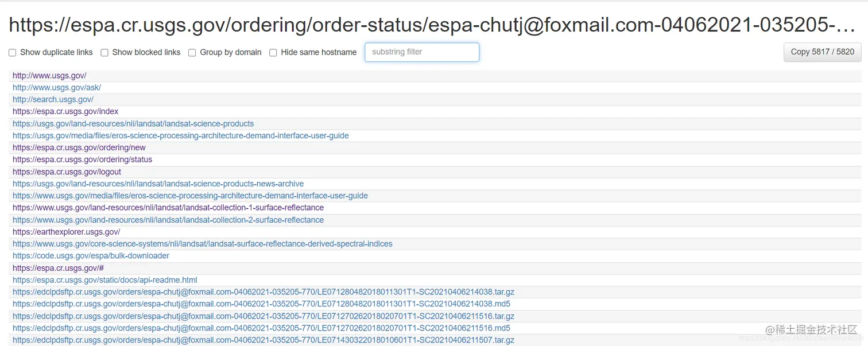The image size is (868, 346).
Task: Enable the Show duplicate links checkbox
Action: coord(13,53)
